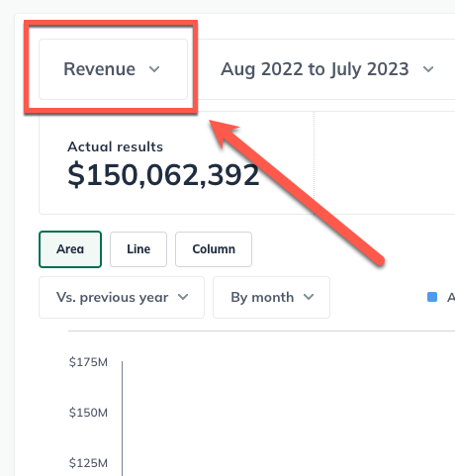455x476 pixels.
Task: Click the blue legend color square
Action: tap(432, 297)
